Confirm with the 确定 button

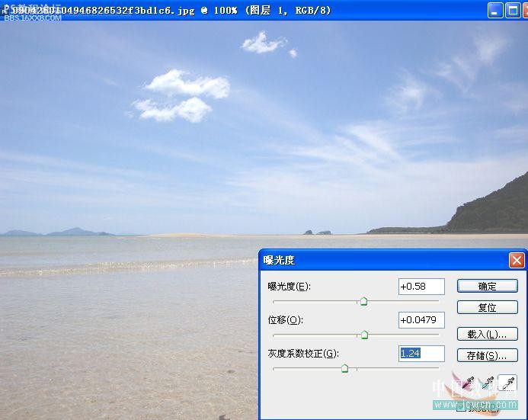pyautogui.click(x=488, y=287)
